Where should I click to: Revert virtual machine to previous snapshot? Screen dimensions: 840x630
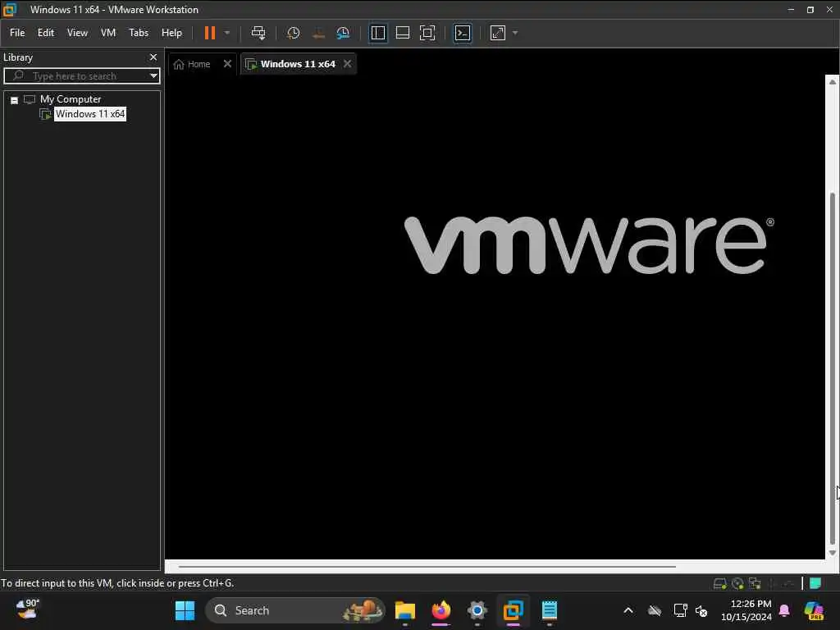pyautogui.click(x=318, y=33)
